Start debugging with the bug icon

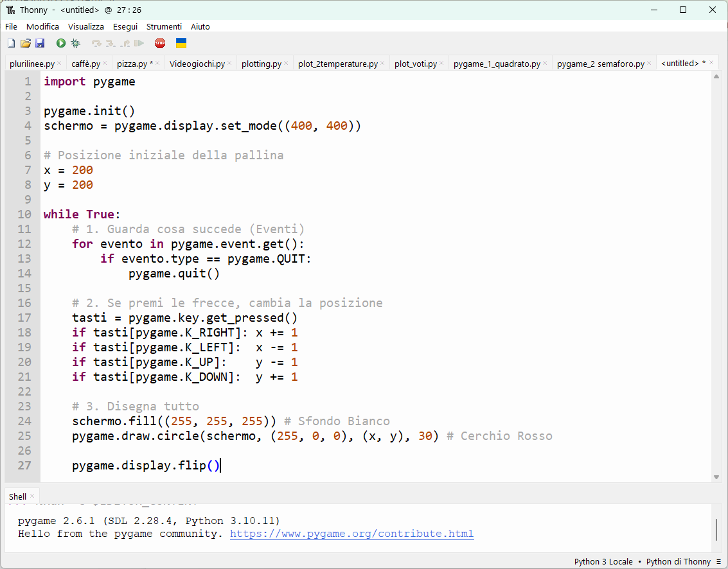[x=75, y=43]
